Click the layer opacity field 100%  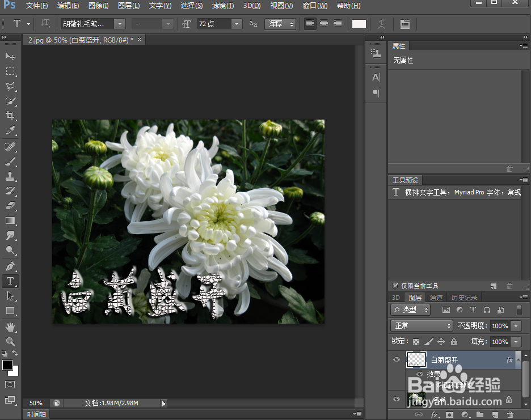[x=500, y=326]
